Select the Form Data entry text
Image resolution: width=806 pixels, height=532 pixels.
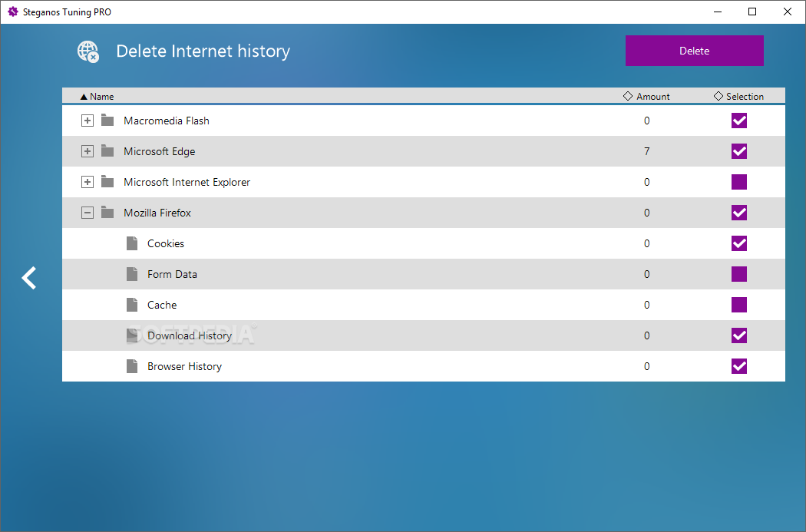pos(172,274)
